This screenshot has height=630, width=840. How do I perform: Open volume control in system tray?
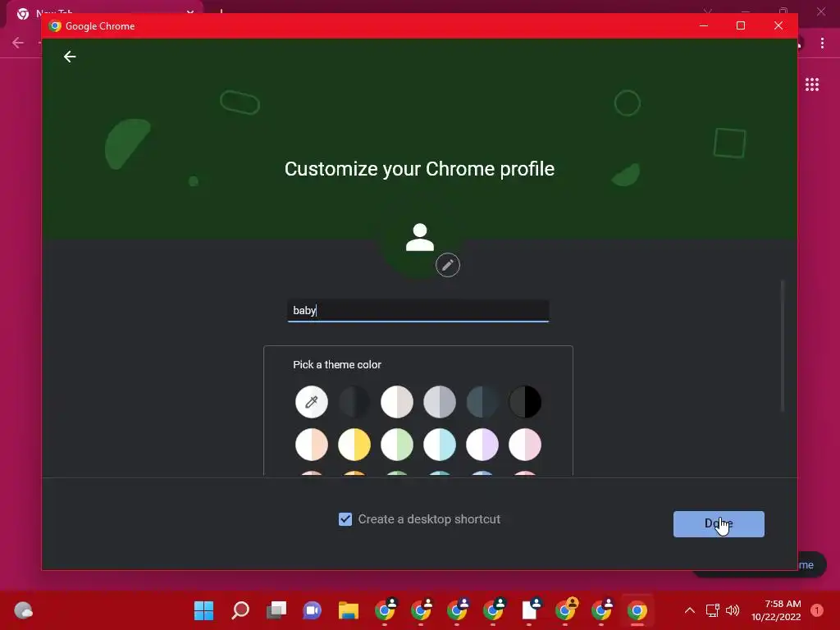click(x=733, y=610)
